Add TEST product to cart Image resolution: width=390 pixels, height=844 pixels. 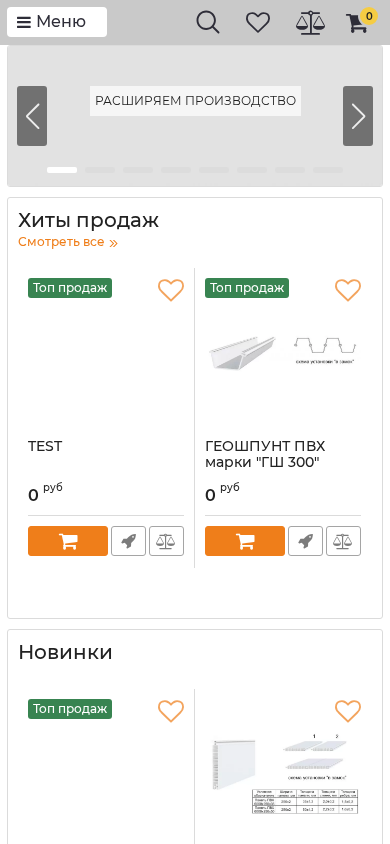click(68, 541)
